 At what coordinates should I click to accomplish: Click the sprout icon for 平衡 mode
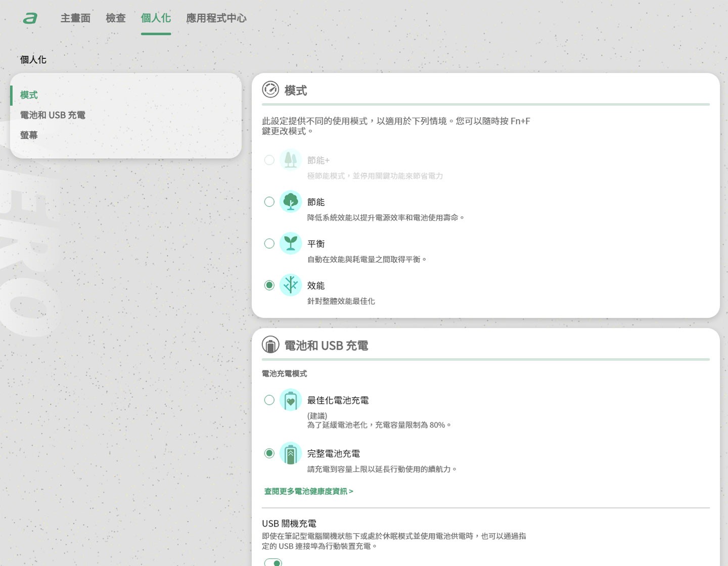(x=291, y=243)
